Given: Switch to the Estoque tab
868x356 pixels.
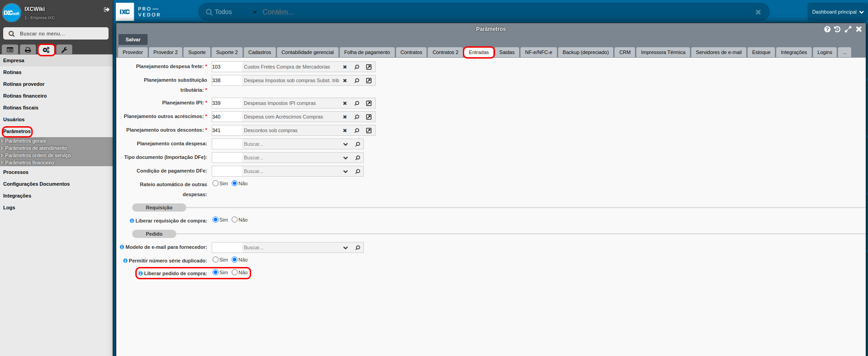Looking at the screenshot, I should [761, 52].
